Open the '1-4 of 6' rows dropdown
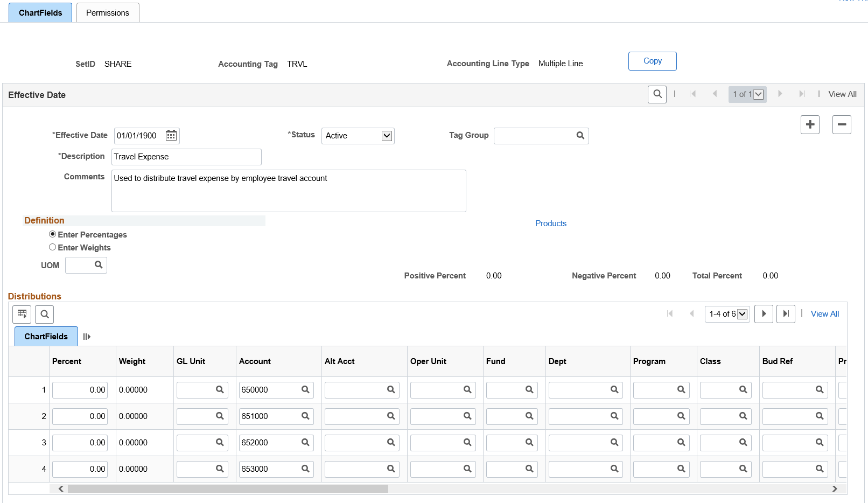868x503 pixels. click(x=743, y=313)
